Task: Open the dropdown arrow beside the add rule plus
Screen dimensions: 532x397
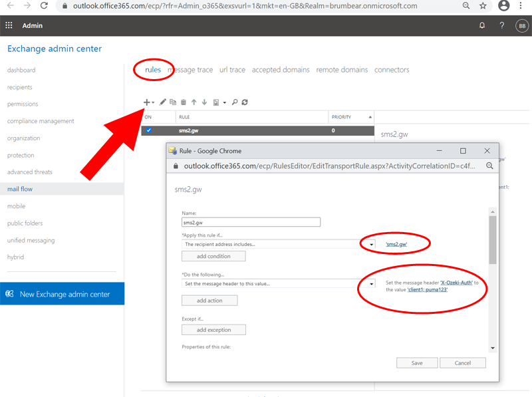Action: (154, 103)
